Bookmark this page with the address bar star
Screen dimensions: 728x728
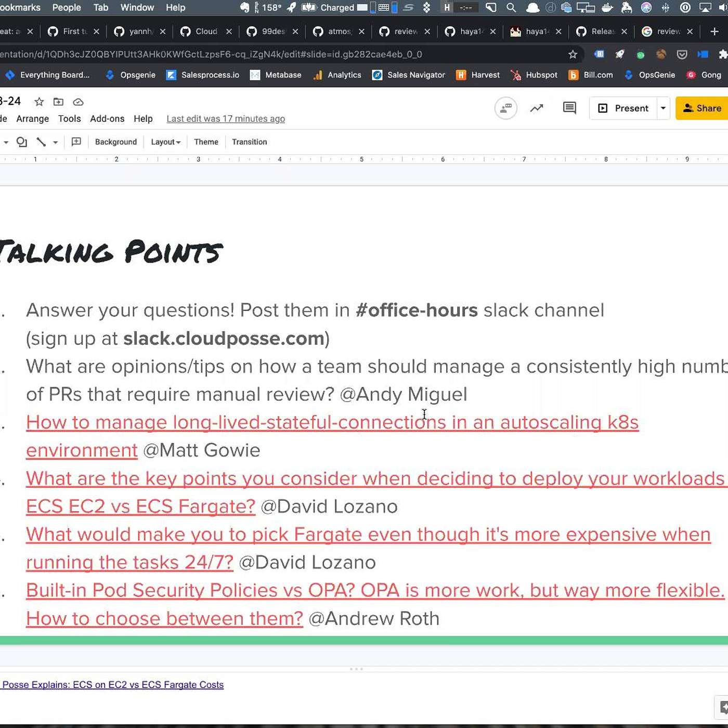[573, 55]
